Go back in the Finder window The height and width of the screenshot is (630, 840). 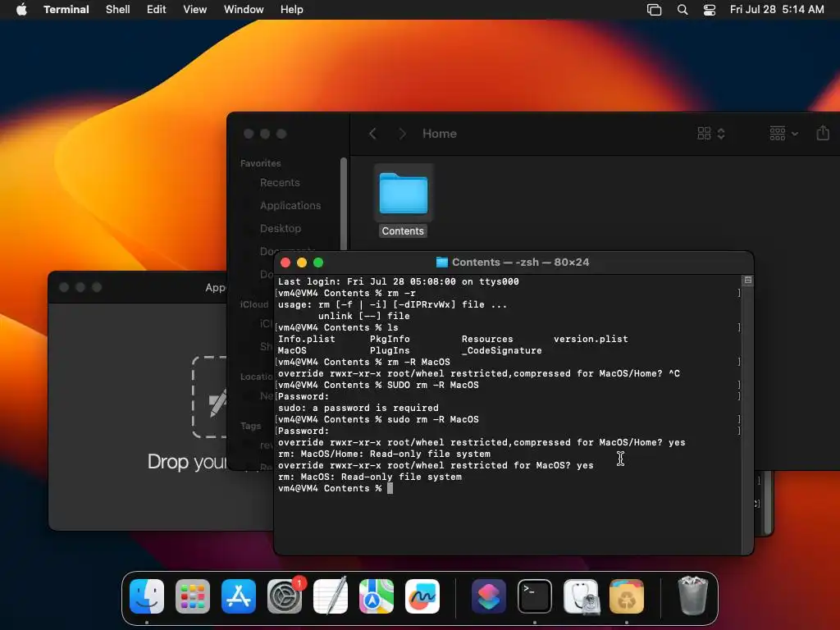point(373,134)
